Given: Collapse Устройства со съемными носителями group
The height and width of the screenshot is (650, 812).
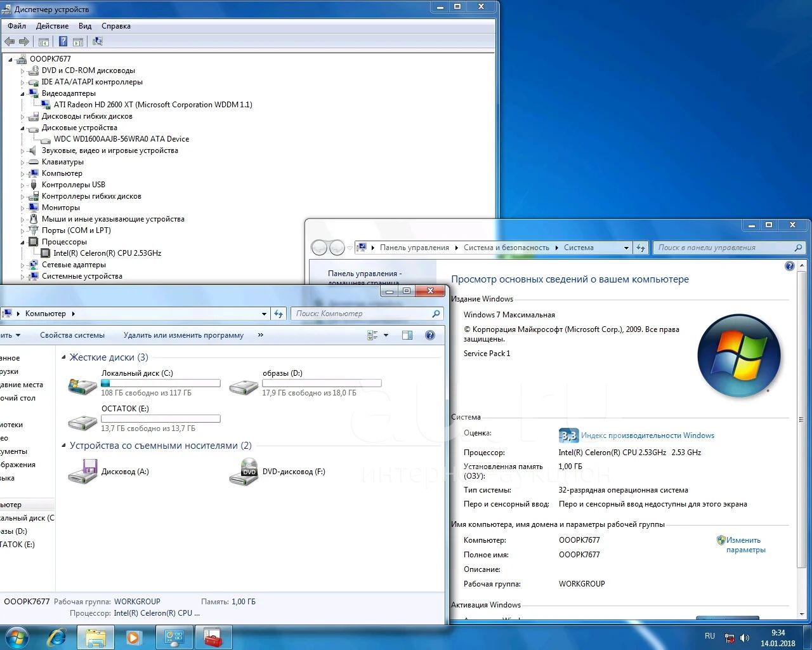Looking at the screenshot, I should (x=64, y=446).
